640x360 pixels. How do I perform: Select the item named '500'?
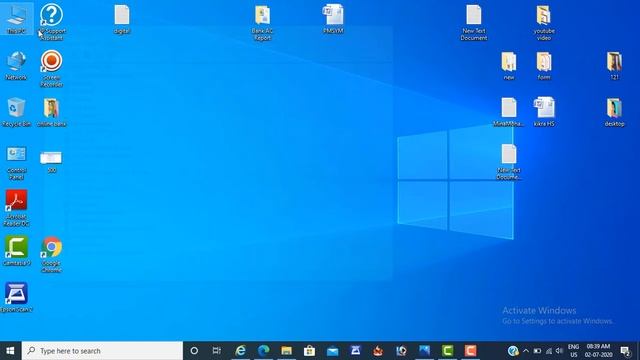(51, 162)
